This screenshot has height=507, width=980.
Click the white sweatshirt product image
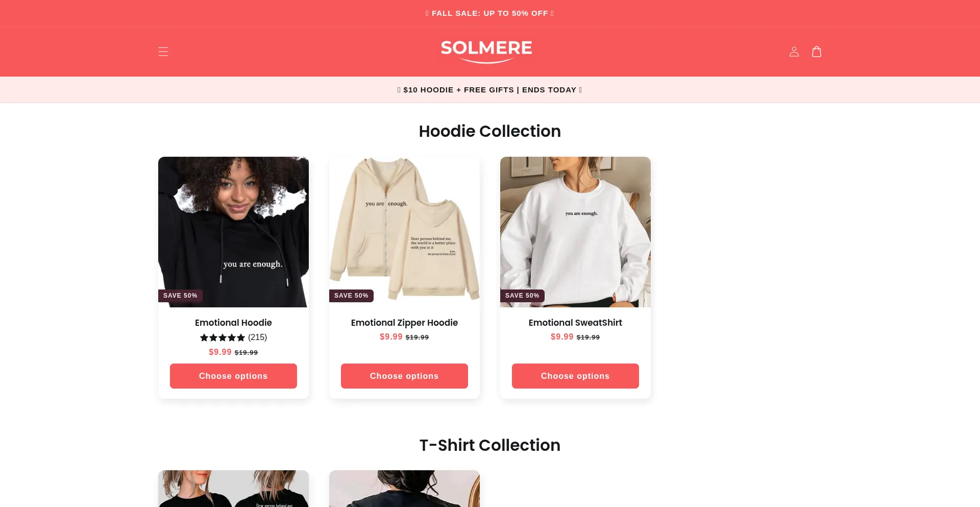pyautogui.click(x=575, y=232)
